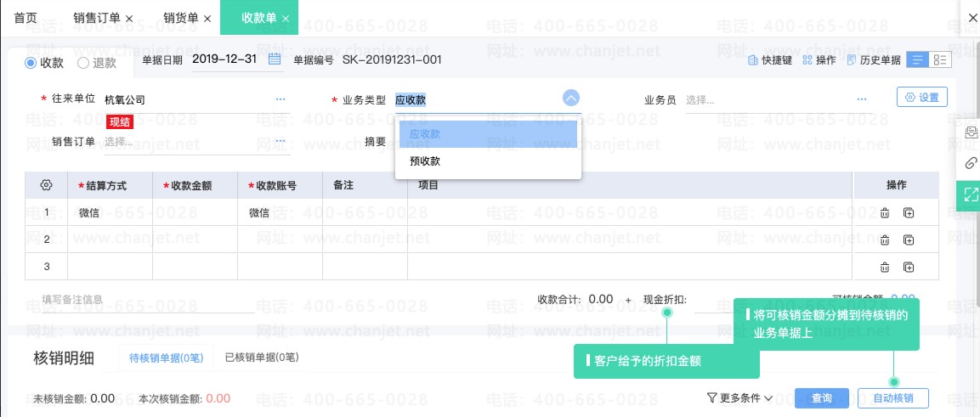The width and height of the screenshot is (980, 417).
Task: Open the 已核销单据(0笔) tab
Action: coord(261,357)
